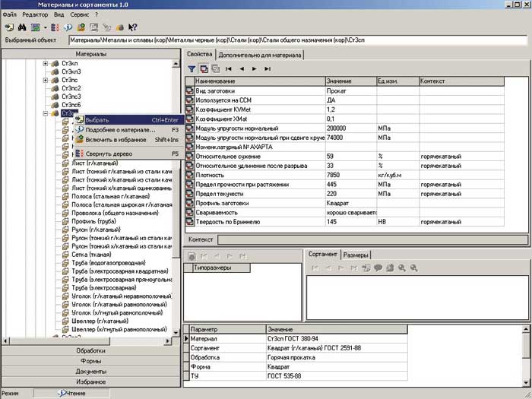Open the view mode dropdown arrow

click(45, 28)
